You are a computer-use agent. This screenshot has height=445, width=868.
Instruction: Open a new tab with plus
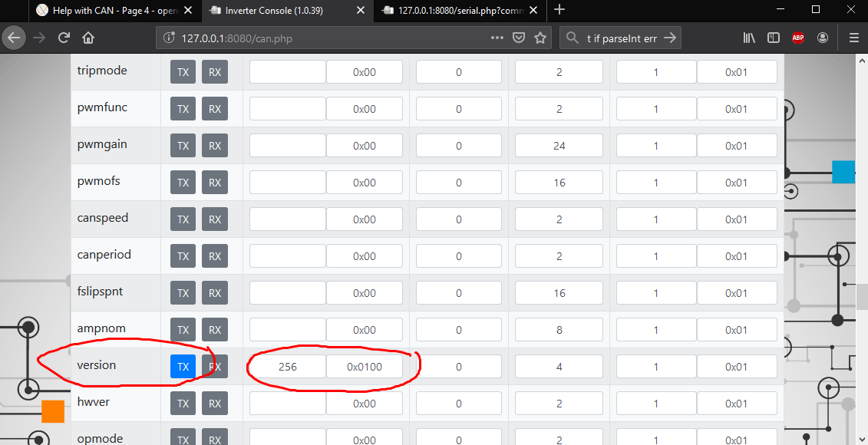click(559, 9)
